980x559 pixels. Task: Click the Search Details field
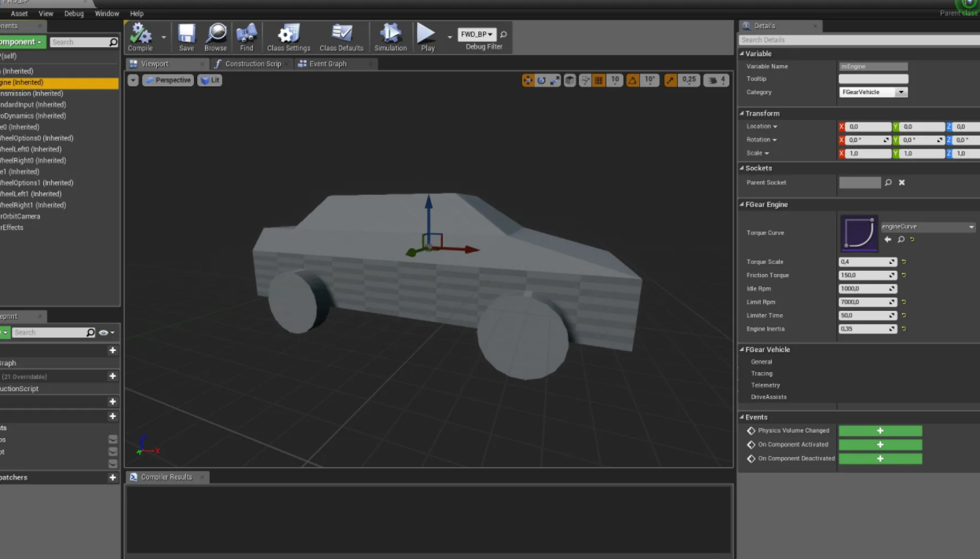(x=859, y=40)
